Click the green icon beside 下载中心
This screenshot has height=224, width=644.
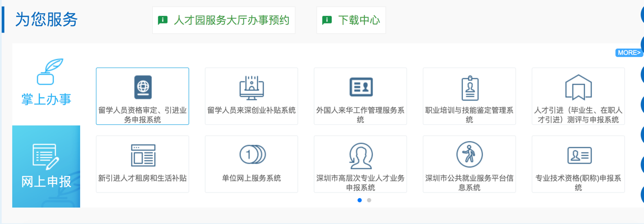327,20
